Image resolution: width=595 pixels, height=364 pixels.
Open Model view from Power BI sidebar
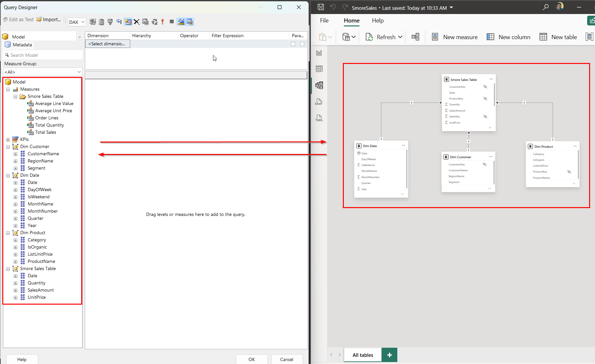[x=319, y=85]
